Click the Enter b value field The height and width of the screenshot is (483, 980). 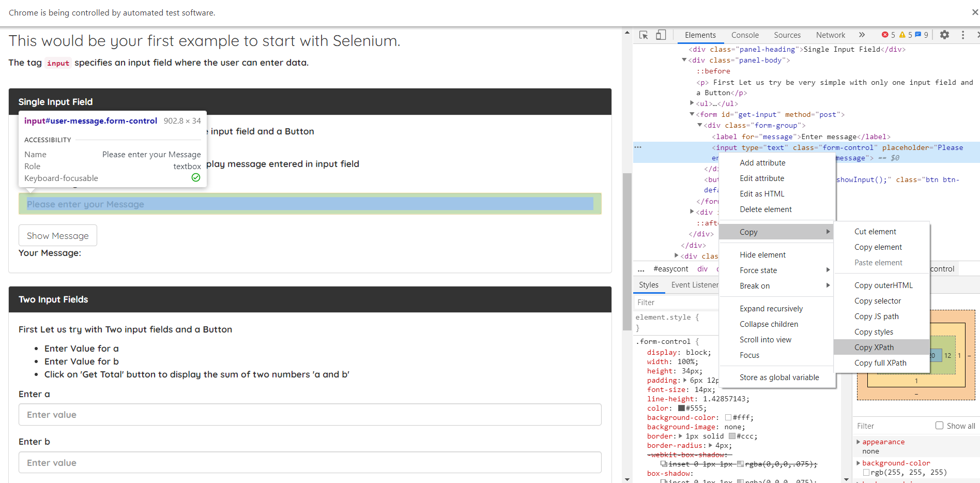310,462
